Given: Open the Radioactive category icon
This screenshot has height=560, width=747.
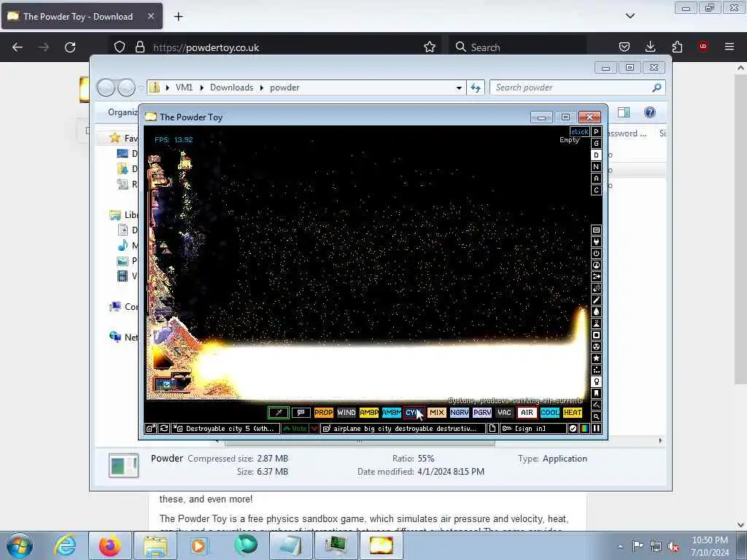Looking at the screenshot, I should 596,346.
